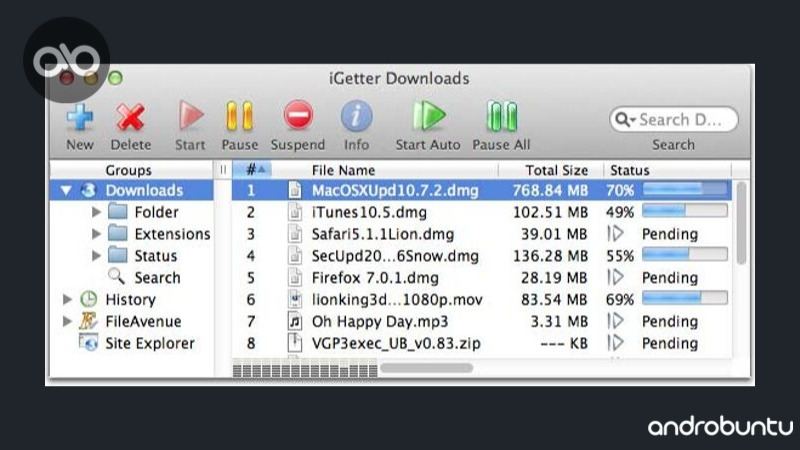
Task: Click the Downloads globe icon
Action: [x=88, y=190]
